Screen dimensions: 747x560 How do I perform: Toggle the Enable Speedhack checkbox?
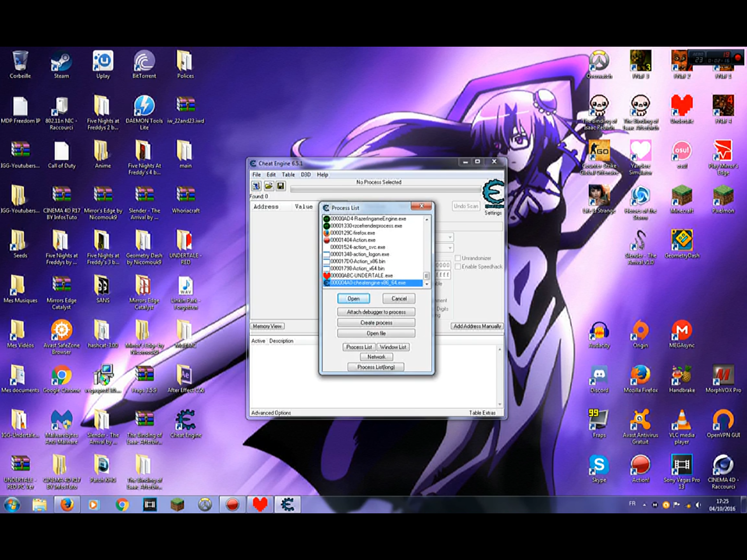pos(458,267)
